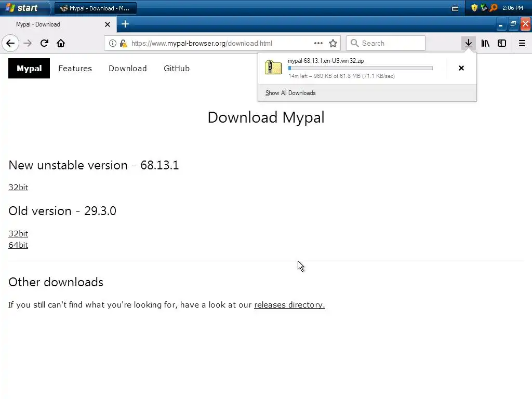Select the Mypal - Download browser tab
The width and height of the screenshot is (532, 399).
coord(58,24)
